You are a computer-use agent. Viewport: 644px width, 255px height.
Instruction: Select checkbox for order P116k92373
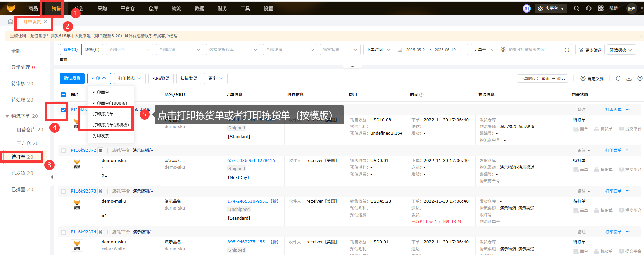[64, 191]
